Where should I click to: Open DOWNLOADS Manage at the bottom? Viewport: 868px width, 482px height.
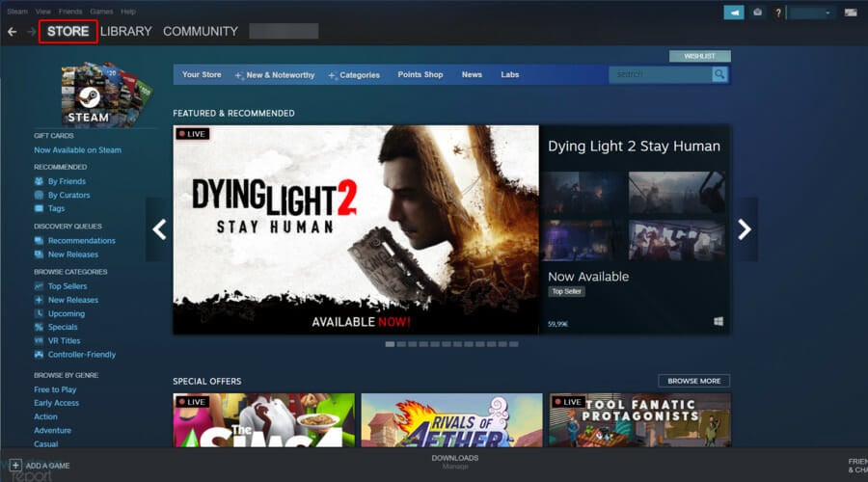[455, 462]
